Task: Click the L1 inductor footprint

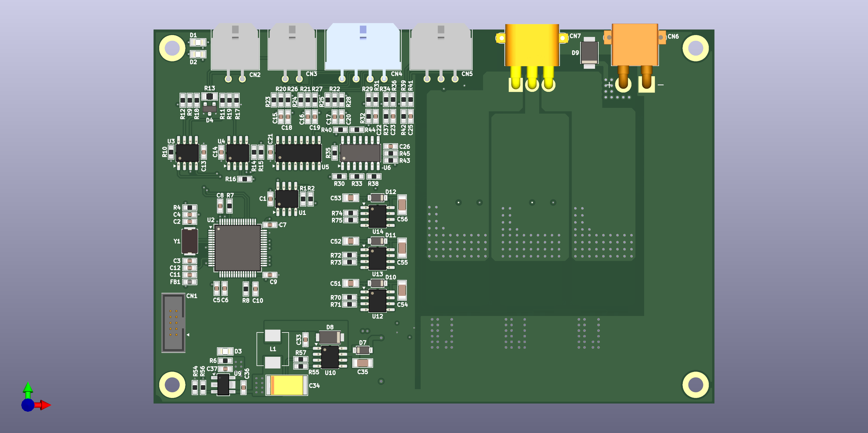Action: [x=272, y=349]
